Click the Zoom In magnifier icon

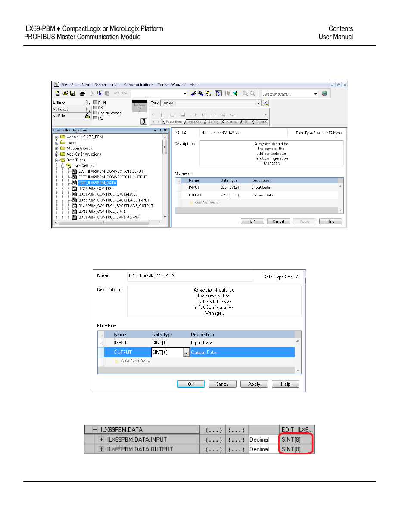pos(245,93)
